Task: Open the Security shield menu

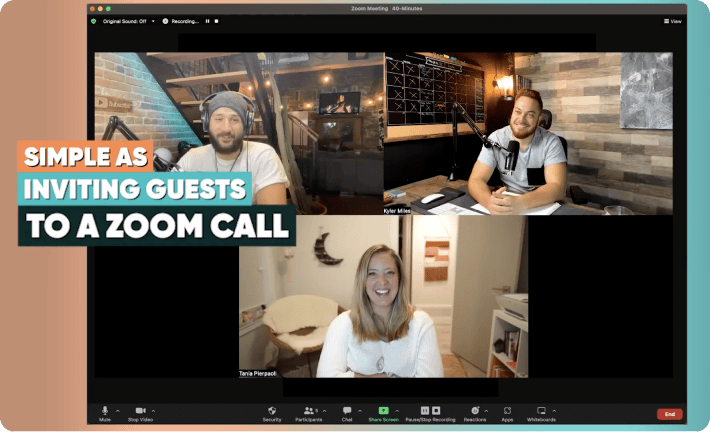Action: (272, 413)
